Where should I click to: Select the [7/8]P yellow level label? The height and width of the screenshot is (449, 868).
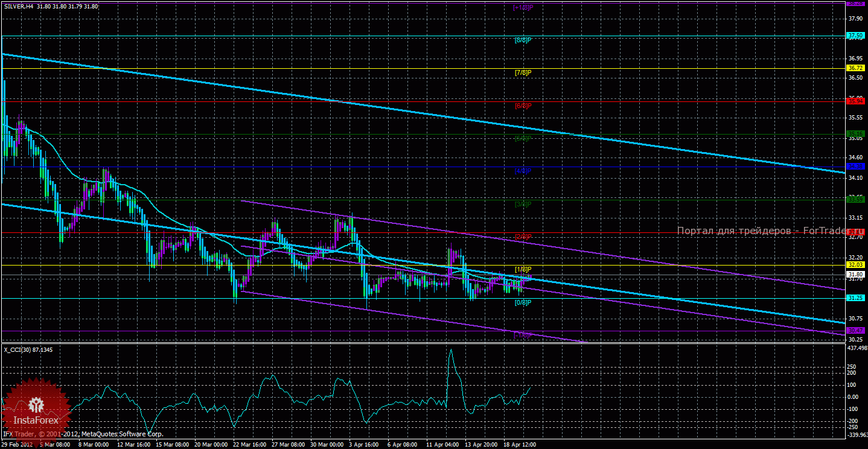(x=523, y=72)
